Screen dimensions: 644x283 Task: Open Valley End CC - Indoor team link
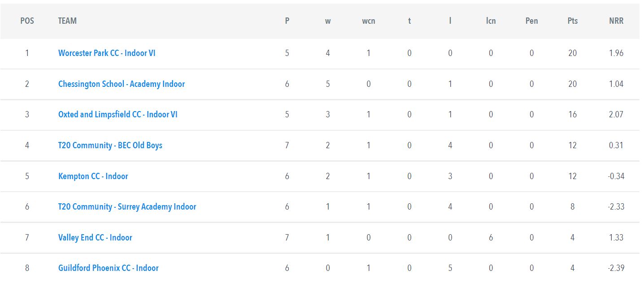click(95, 237)
